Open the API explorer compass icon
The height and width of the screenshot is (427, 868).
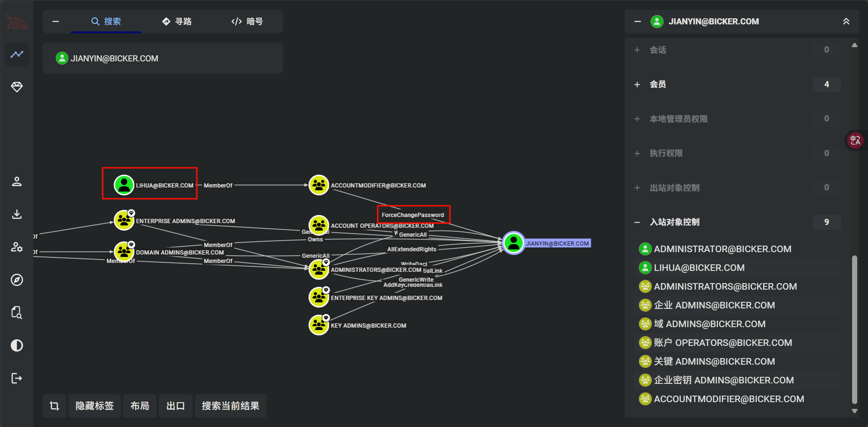pyautogui.click(x=17, y=280)
